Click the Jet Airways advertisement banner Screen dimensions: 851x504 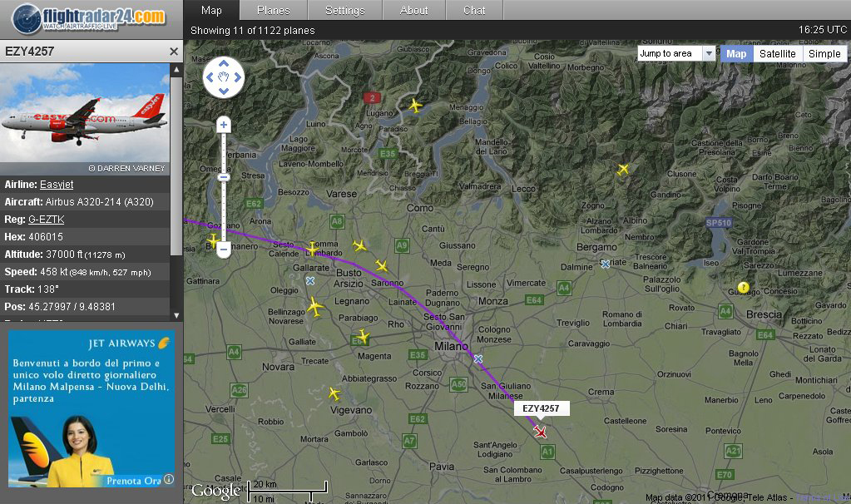coord(92,408)
